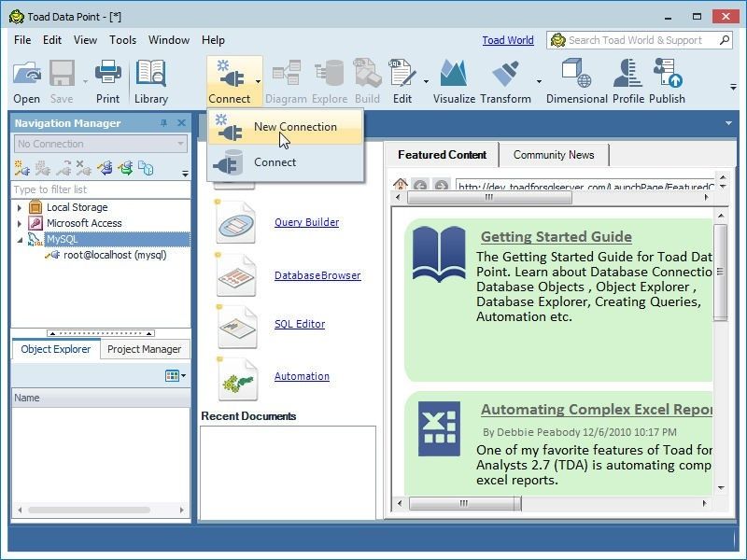Screen dimensions: 747x560
Task: Open the No Connection dropdown
Action: [x=179, y=143]
